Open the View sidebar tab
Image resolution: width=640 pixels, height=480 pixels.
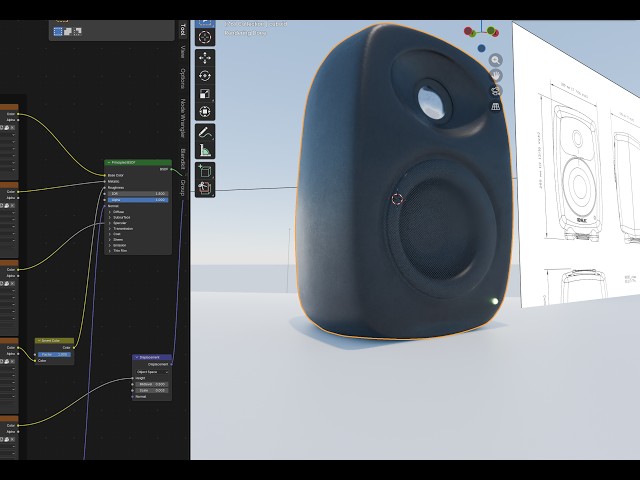(183, 52)
